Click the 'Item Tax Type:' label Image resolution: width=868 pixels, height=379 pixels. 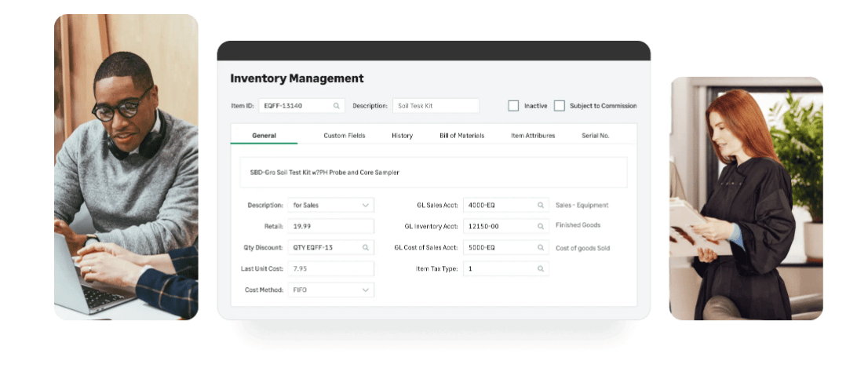pyautogui.click(x=437, y=269)
